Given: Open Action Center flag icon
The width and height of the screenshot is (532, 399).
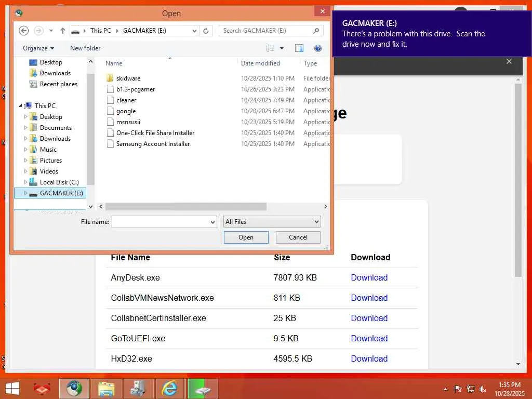Looking at the screenshot, I should click(x=458, y=389).
